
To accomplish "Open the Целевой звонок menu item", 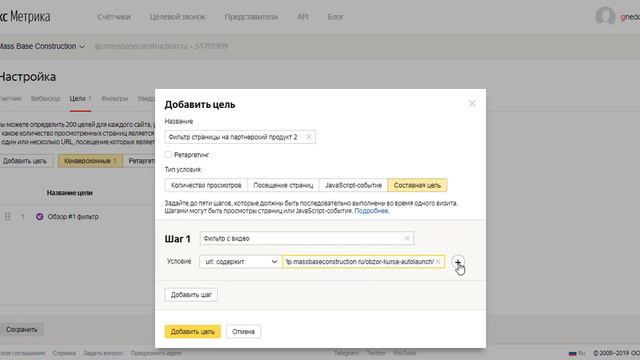I will pyautogui.click(x=178, y=17).
